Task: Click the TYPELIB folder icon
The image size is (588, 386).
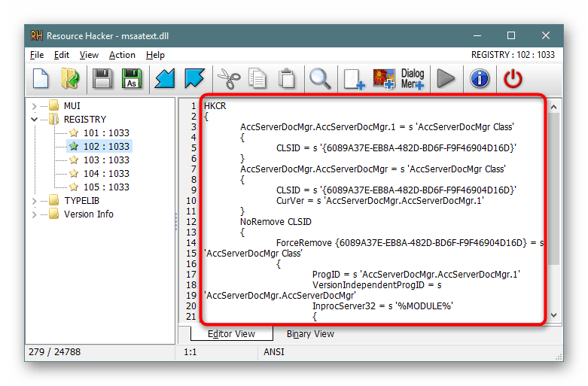Action: coord(54,200)
